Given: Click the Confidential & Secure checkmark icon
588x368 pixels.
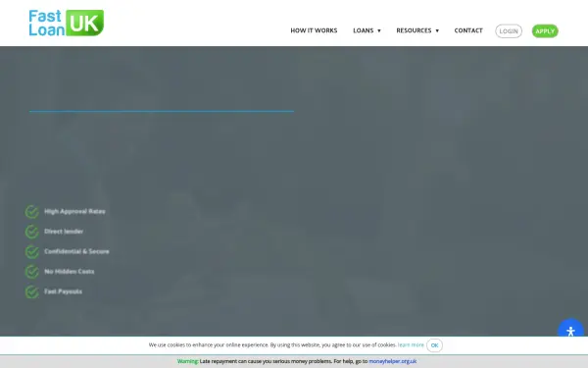Looking at the screenshot, I should pyautogui.click(x=32, y=251).
